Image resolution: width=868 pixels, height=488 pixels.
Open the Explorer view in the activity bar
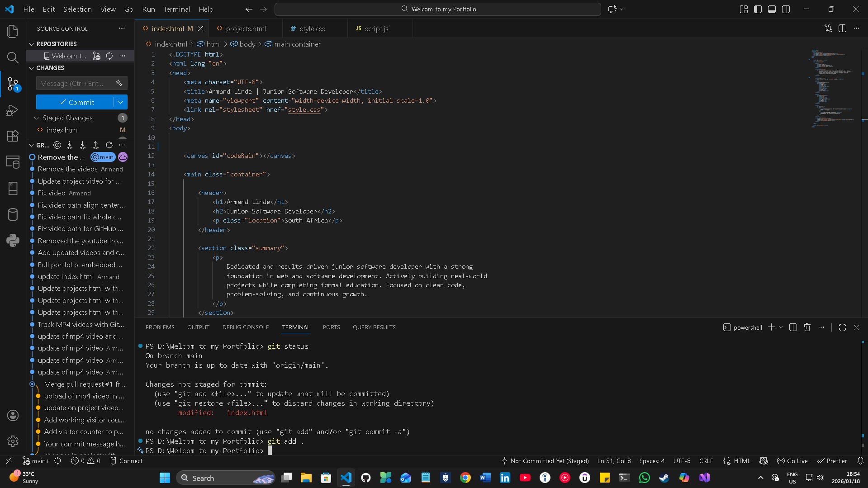tap(12, 31)
